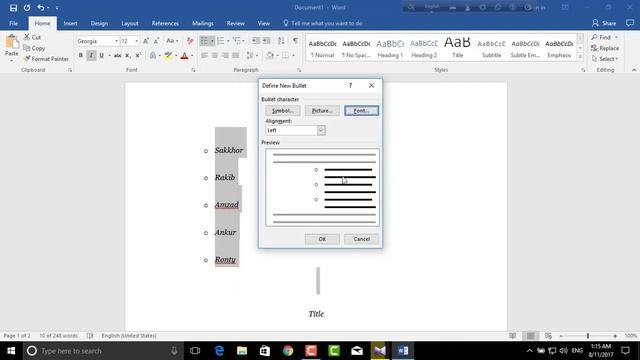Toggle Strikethrough formatting
This screenshot has width=640, height=360.
tap(118, 55)
